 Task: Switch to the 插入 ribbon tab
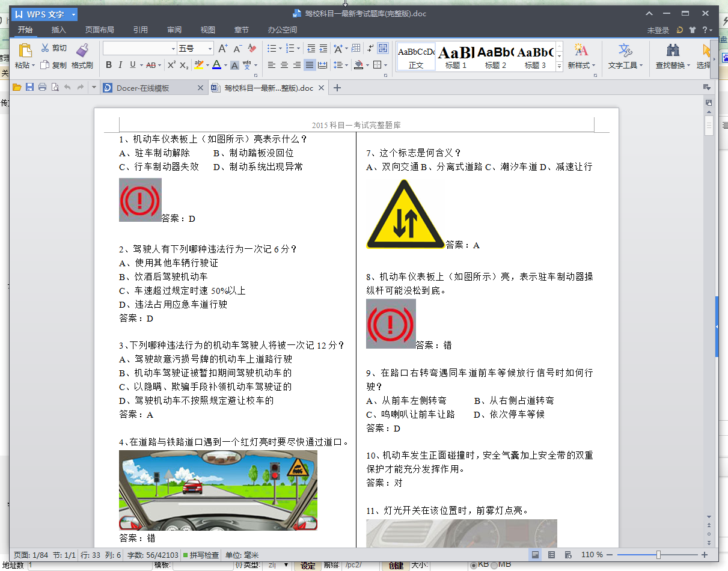(x=59, y=29)
